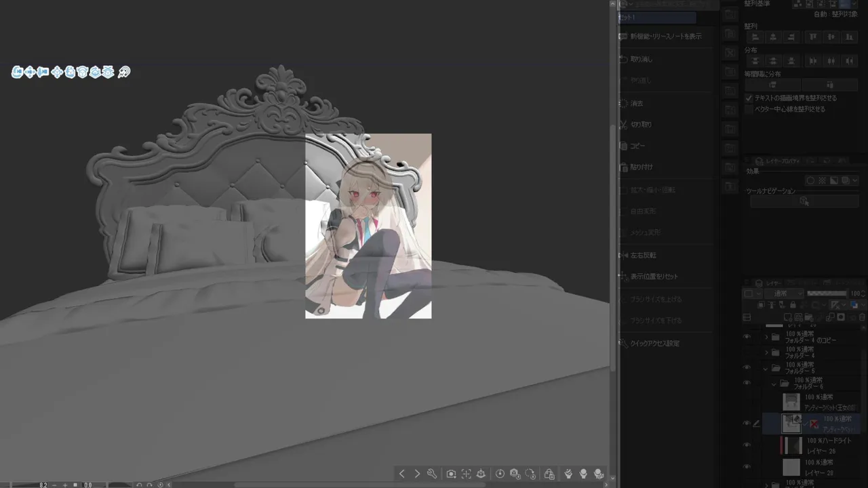Click the ground model to floor icon
The width and height of the screenshot is (868, 488).
481,474
